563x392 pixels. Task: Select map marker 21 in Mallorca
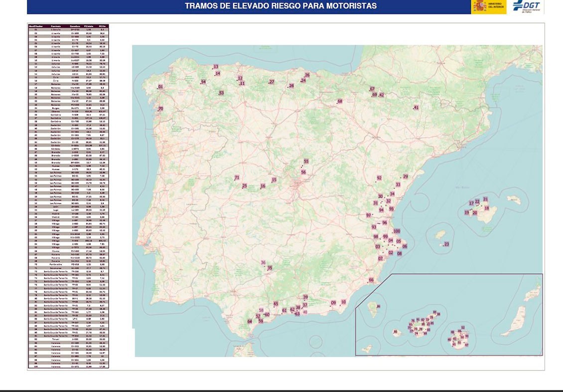486,199
